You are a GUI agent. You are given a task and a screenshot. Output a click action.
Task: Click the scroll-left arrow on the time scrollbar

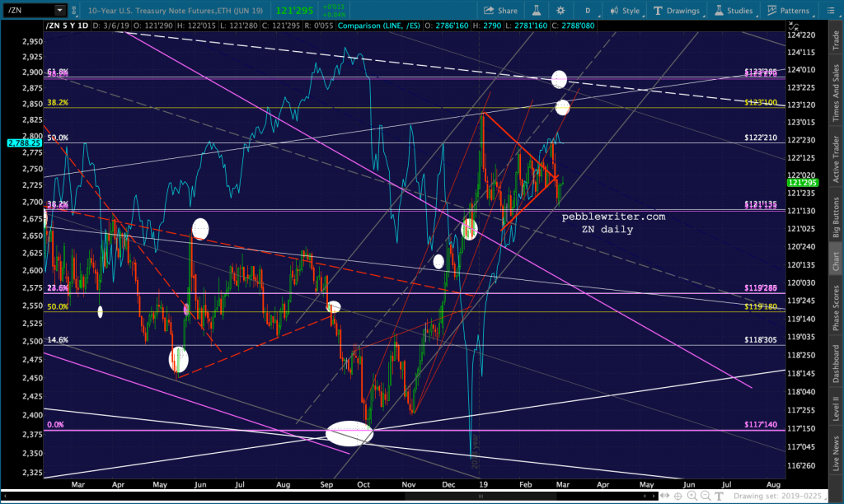pos(646,497)
